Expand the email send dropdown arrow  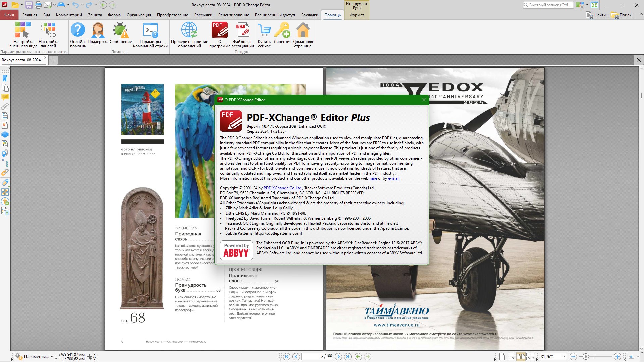point(54,5)
